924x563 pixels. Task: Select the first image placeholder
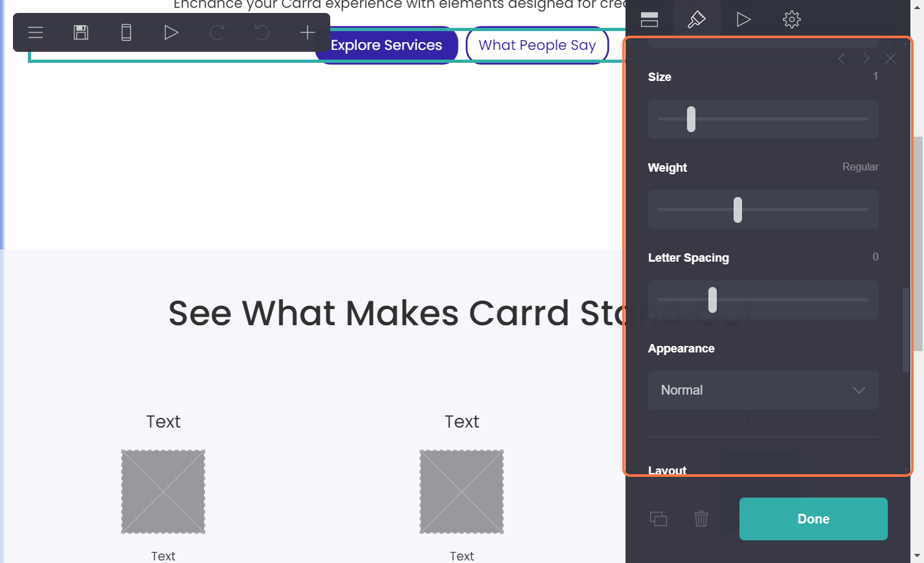point(163,492)
